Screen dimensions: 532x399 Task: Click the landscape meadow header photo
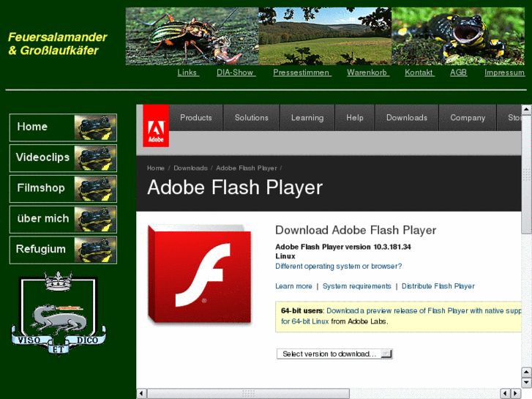point(325,37)
